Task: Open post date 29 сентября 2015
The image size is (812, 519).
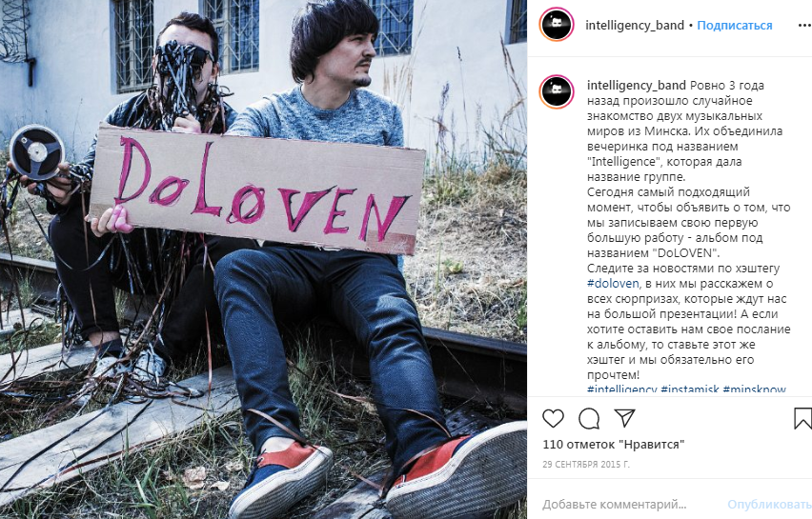Action: 586,464
